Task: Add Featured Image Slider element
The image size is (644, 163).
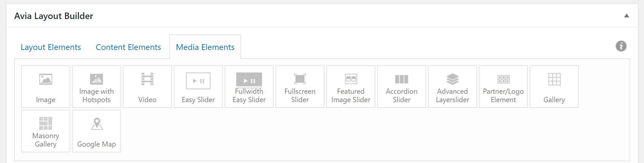Action: (x=351, y=87)
